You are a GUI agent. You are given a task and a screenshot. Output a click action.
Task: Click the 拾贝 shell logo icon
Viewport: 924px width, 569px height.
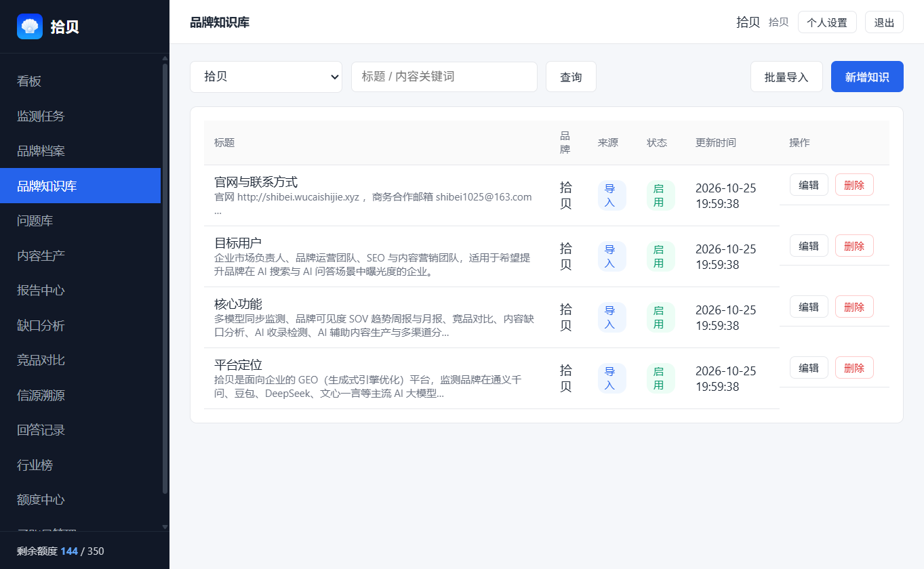(x=30, y=26)
